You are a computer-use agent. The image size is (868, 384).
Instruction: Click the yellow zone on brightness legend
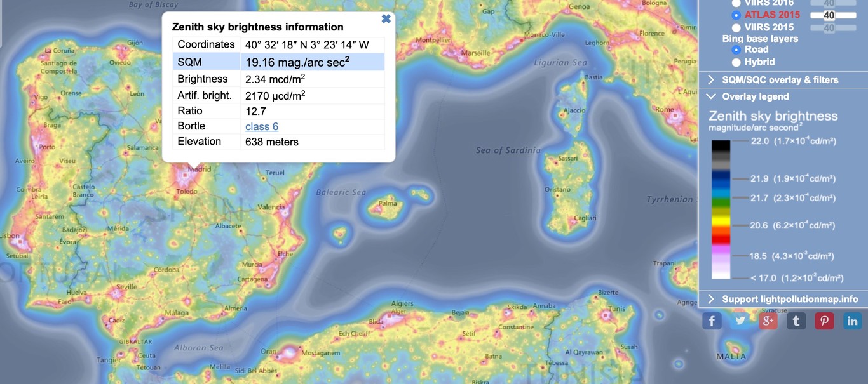click(x=721, y=222)
